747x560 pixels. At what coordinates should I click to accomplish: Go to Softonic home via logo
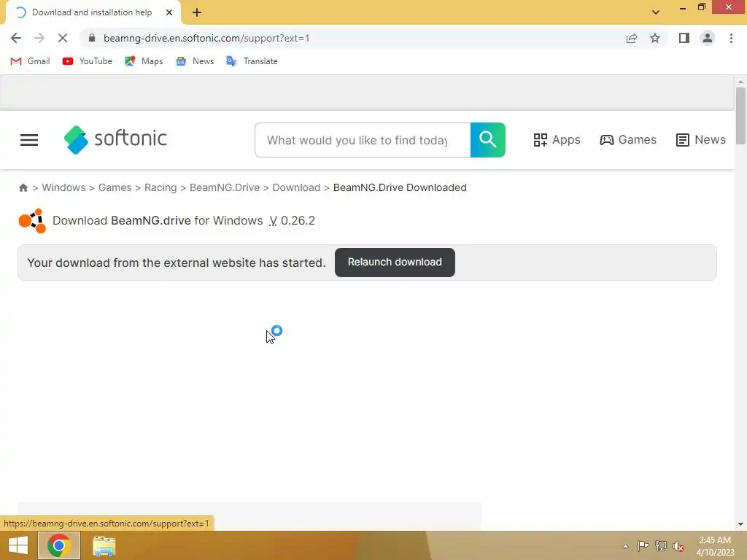115,139
